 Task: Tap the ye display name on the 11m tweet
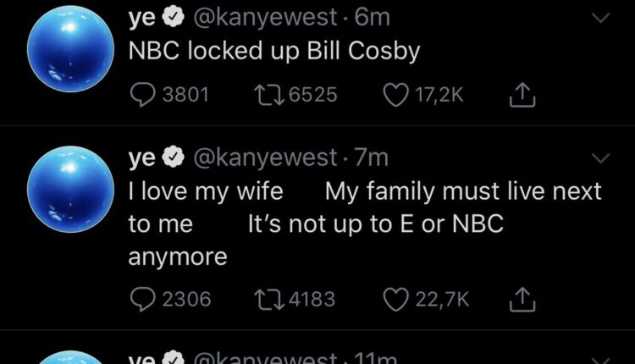140,358
